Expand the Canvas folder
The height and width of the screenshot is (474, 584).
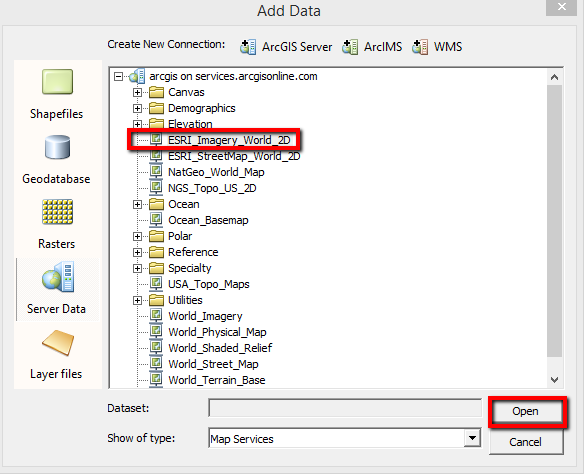(137, 92)
